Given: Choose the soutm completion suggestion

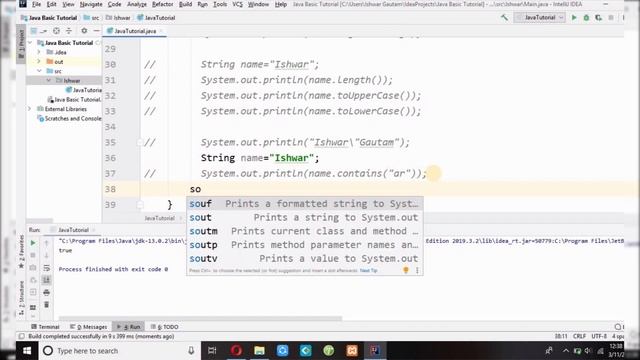Looking at the screenshot, I should pyautogui.click(x=304, y=231).
